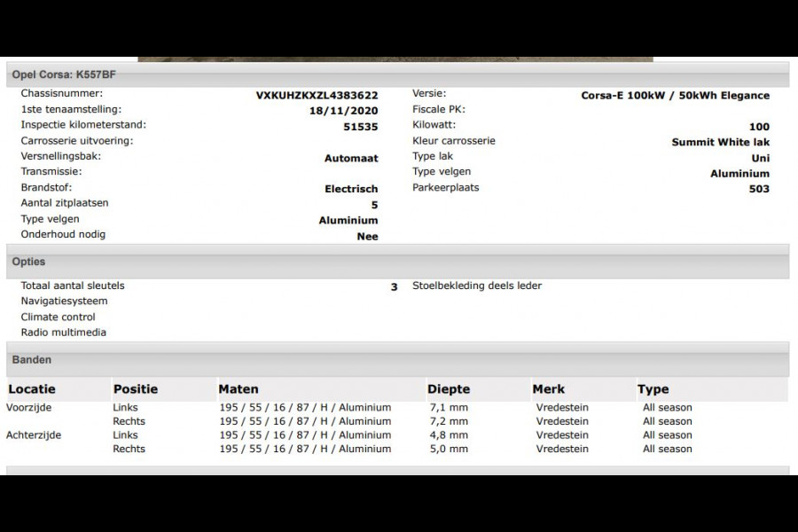Click the Aantal zitplaatsen label
The image size is (798, 532).
coord(65,203)
